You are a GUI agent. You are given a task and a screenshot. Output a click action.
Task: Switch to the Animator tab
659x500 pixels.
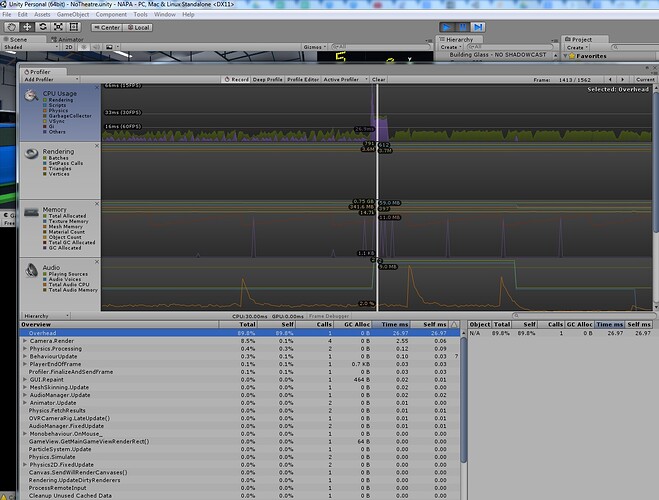[67, 39]
